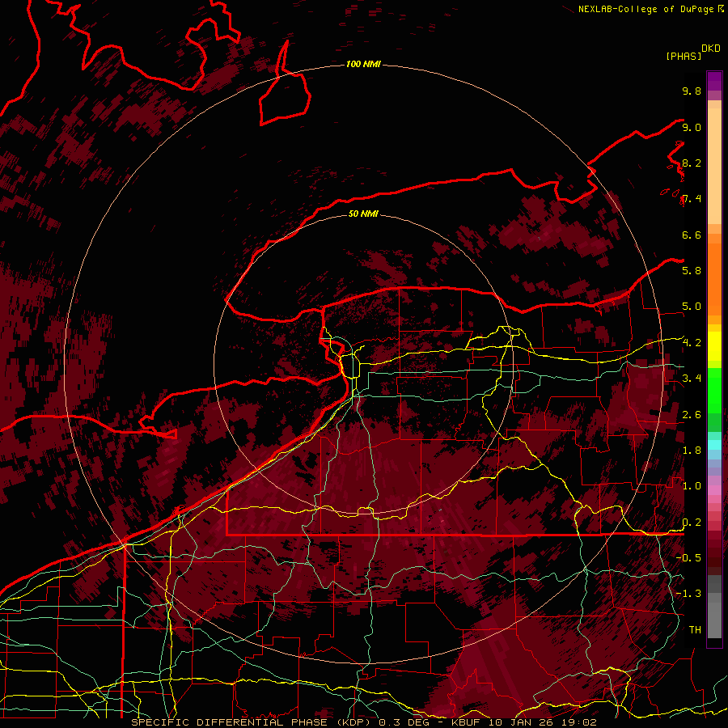Pick the bright yellow band of the color scale
728x728 pixels.
[x=714, y=346]
